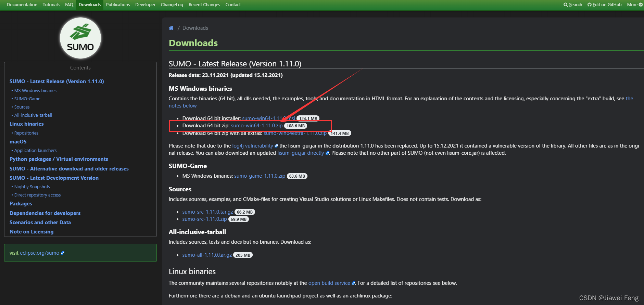Click external icon after open build service
Image resolution: width=644 pixels, height=305 pixels.
coord(353,283)
